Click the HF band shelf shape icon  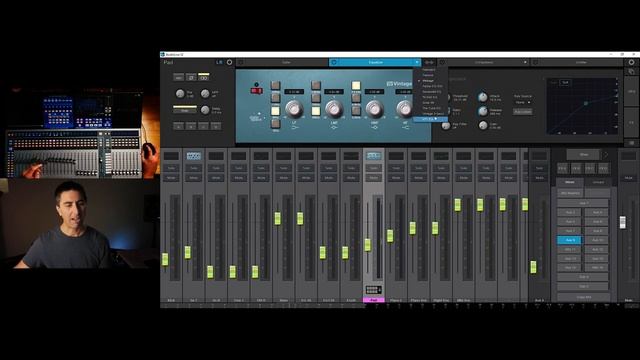coord(405,128)
